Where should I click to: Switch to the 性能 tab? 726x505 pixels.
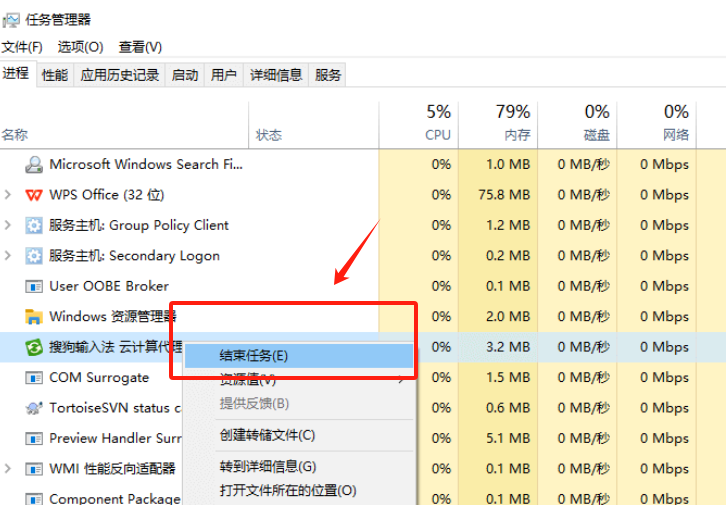tap(55, 75)
